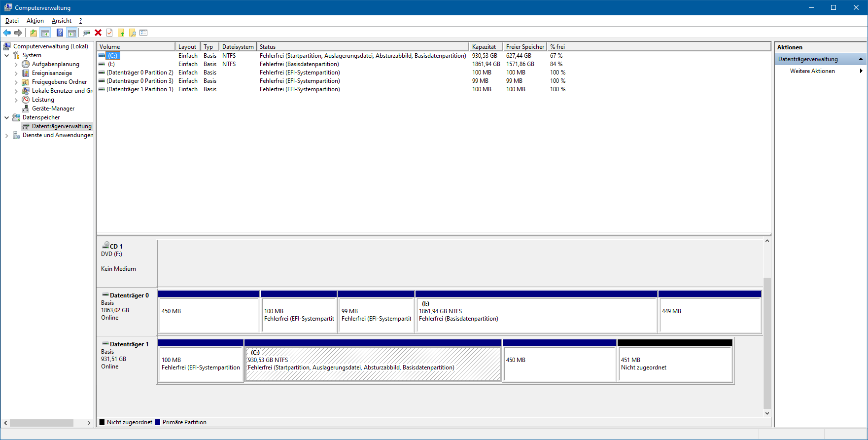Click the folder Up one level icon
Viewport: 868px width, 440px height.
(x=33, y=33)
